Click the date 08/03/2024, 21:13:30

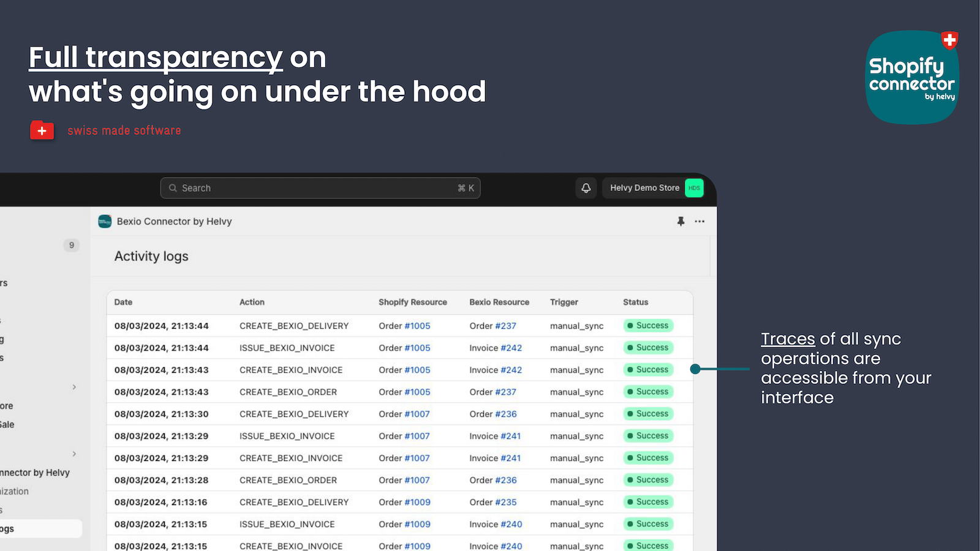[x=161, y=414]
